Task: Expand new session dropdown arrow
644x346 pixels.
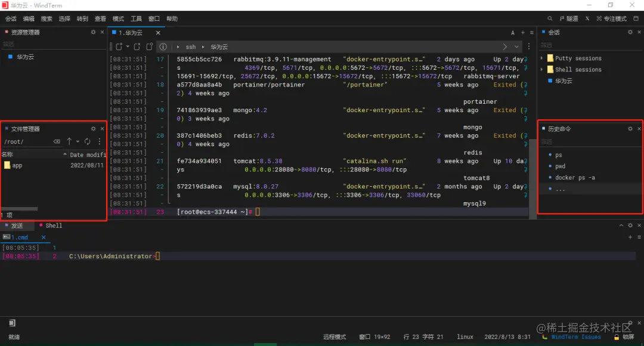Action: coord(128,47)
